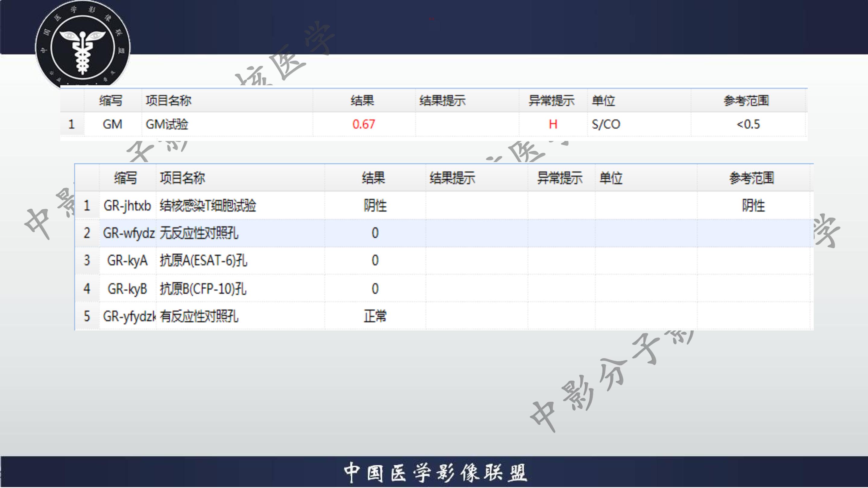Click 缩写 column header in upper table
The height and width of the screenshot is (488, 868).
point(111,101)
